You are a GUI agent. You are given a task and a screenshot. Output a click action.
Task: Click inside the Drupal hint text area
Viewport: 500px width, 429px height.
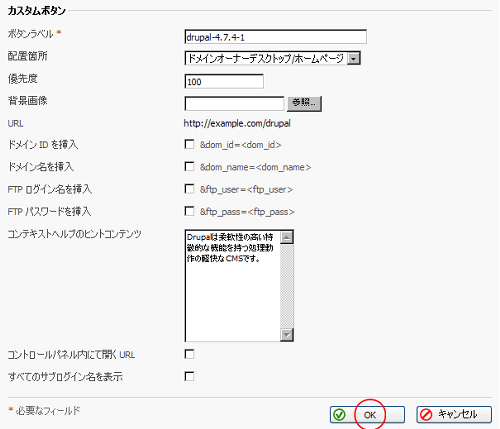point(232,285)
